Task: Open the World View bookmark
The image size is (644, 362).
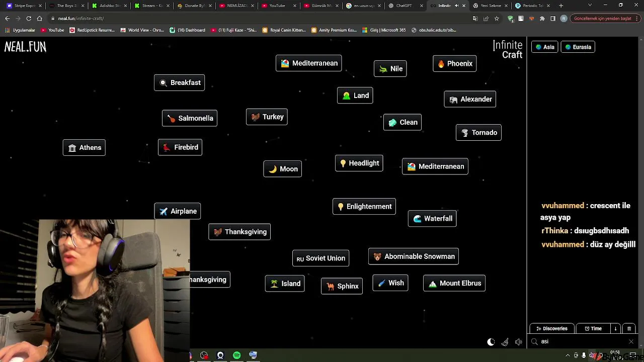Action: click(x=142, y=30)
